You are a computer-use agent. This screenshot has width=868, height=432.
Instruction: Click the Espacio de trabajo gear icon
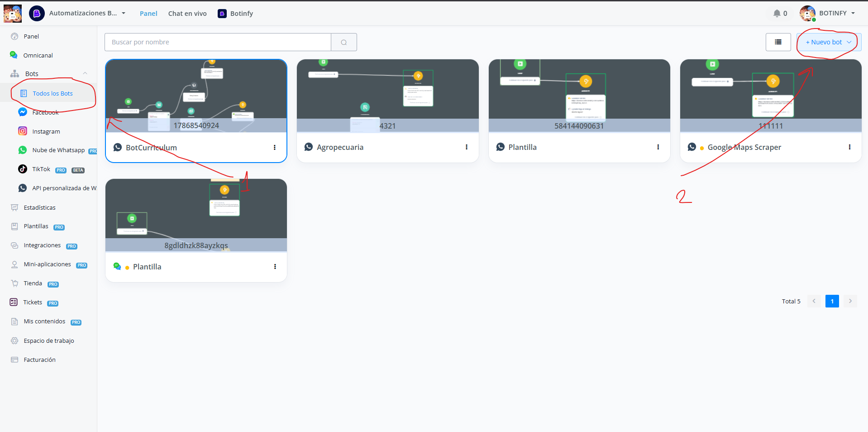14,341
